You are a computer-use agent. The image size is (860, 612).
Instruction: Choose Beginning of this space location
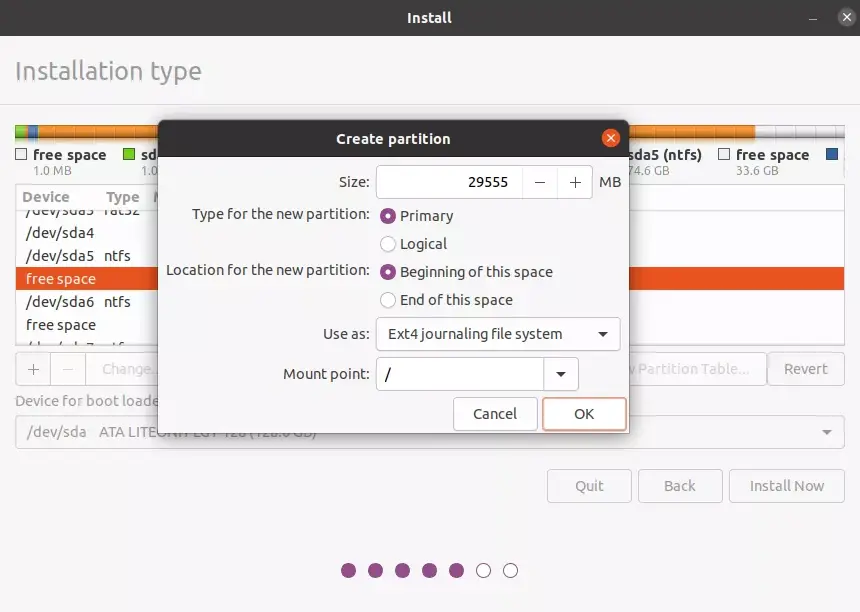pyautogui.click(x=388, y=272)
